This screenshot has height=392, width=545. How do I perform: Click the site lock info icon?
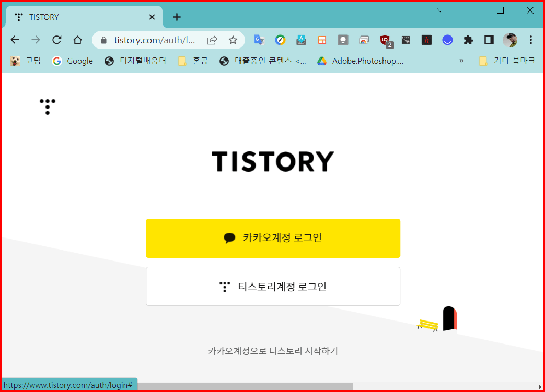click(103, 40)
